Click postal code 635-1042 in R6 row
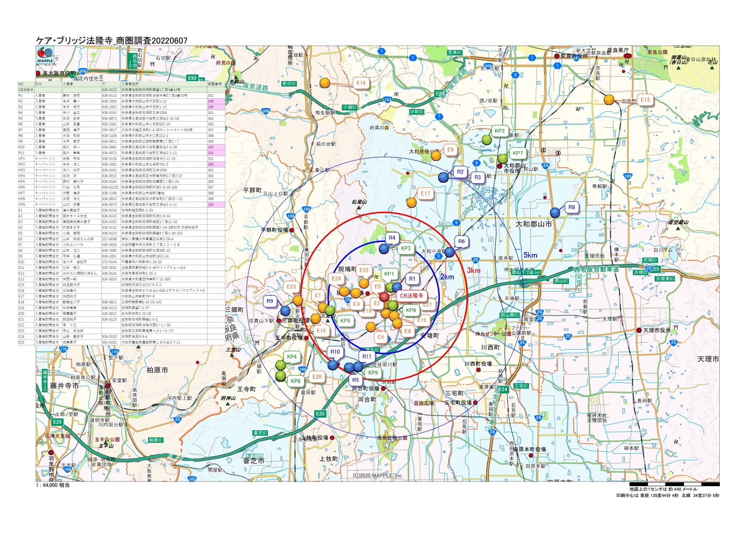 pyautogui.click(x=109, y=124)
